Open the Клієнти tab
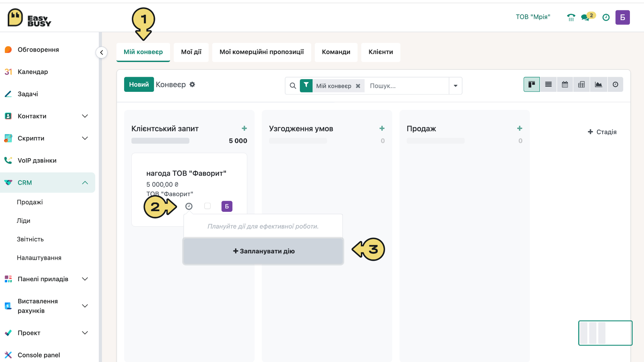This screenshot has height=362, width=644. point(381,52)
